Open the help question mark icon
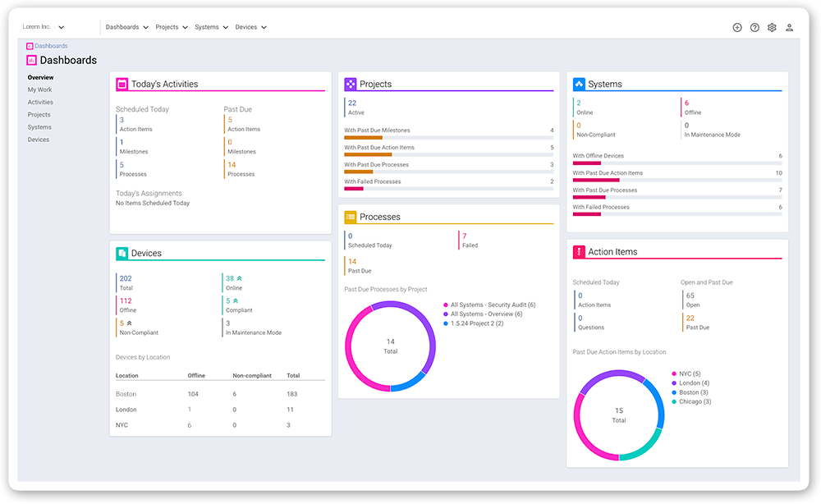This screenshot has width=821, height=504. point(754,27)
